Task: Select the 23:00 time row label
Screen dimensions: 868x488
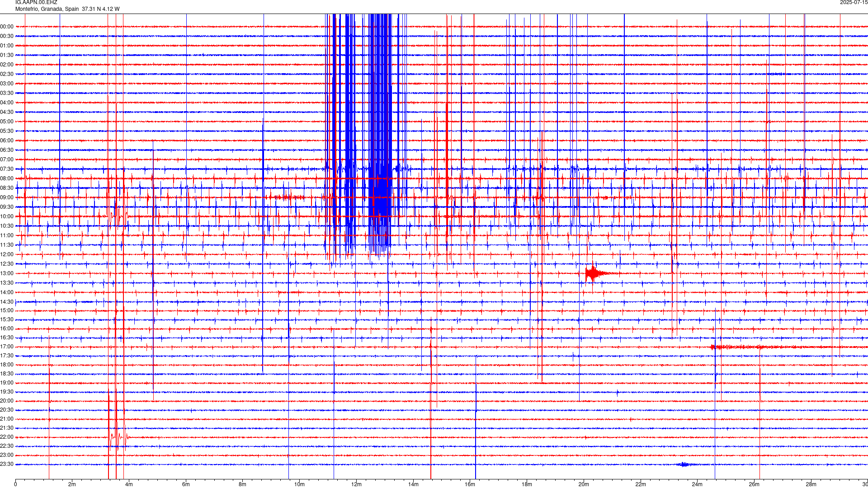Action: (x=7, y=455)
